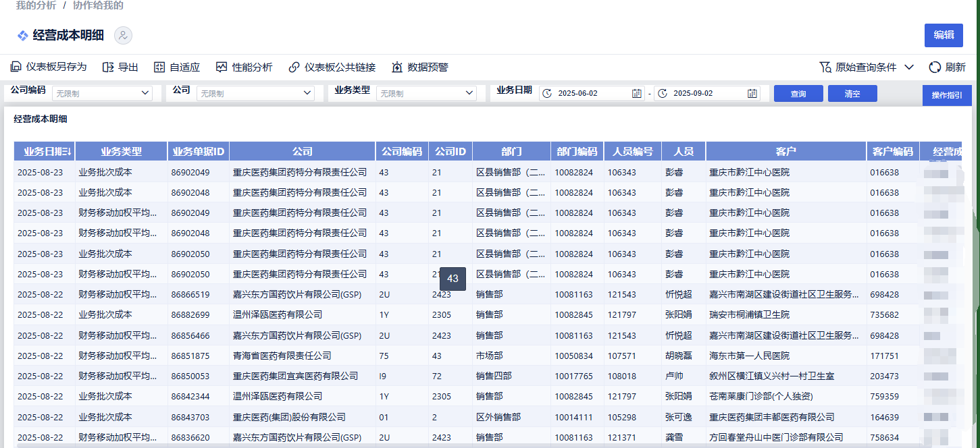The image size is (980, 448).
Task: Open the 操作指引 guide button
Action: point(947,95)
